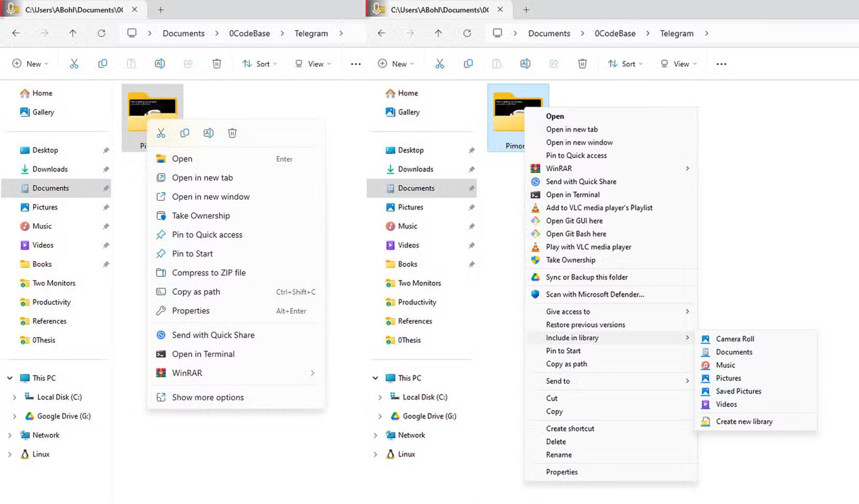
Task: Click the Up-one-level arrow icon
Action: tap(73, 33)
